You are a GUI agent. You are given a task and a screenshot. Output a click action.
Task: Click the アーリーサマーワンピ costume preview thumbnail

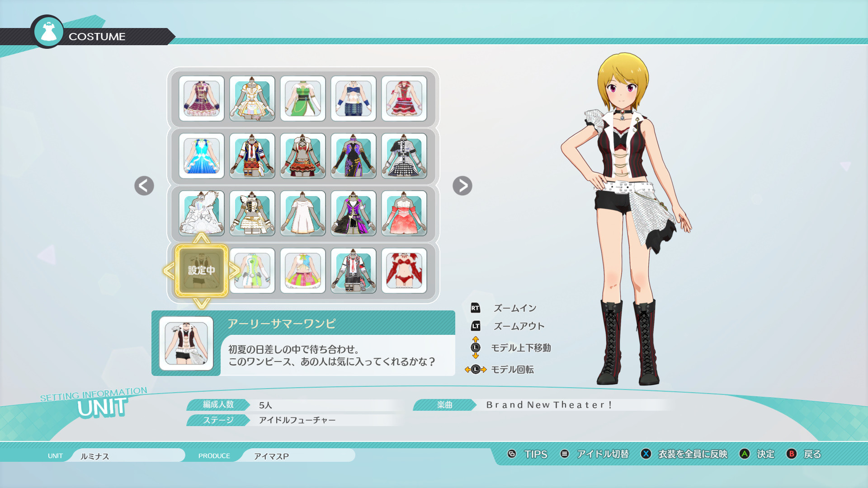click(186, 343)
